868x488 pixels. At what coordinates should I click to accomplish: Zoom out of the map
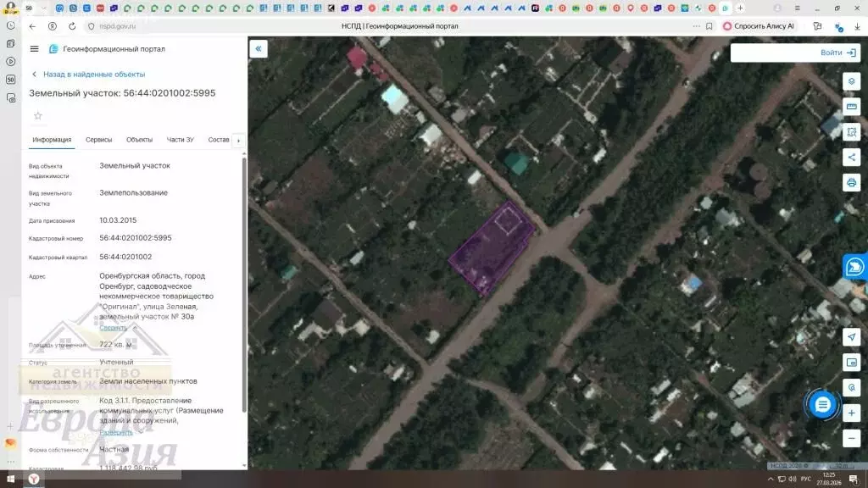point(852,438)
